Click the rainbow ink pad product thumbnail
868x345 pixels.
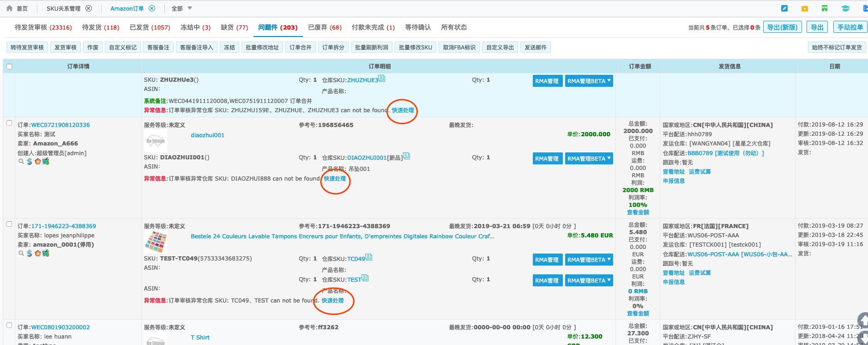(x=156, y=242)
